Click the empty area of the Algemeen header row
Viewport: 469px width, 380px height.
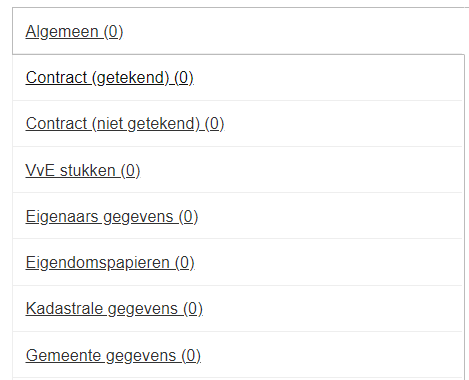(293, 31)
